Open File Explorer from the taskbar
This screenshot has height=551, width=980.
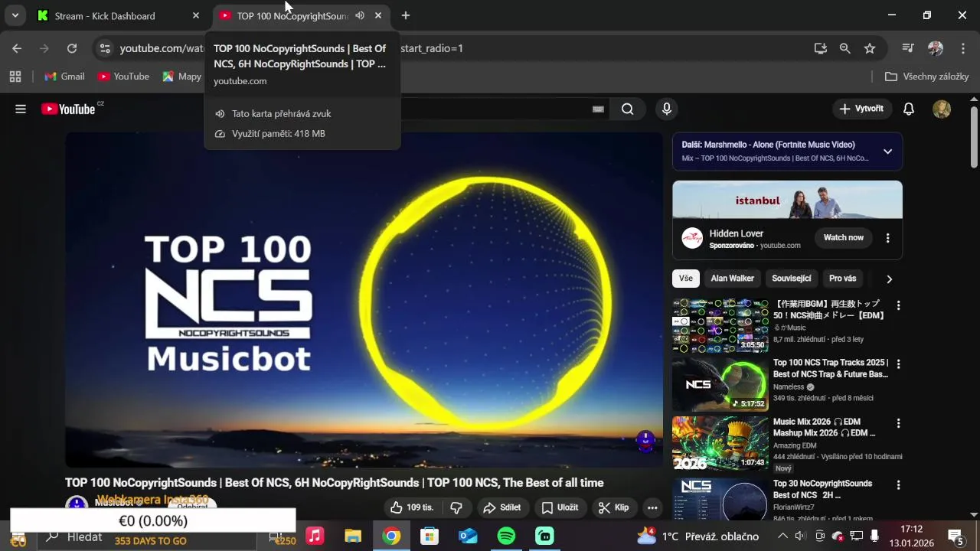pos(353,536)
